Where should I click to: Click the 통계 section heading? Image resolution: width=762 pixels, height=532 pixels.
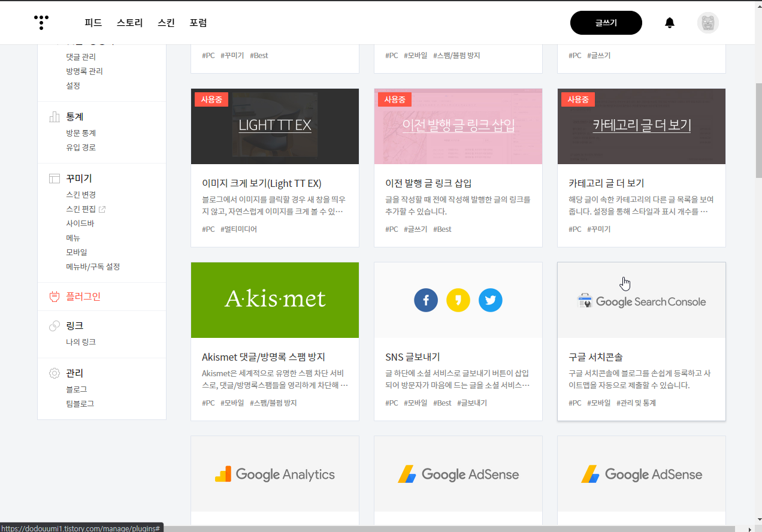[75, 117]
